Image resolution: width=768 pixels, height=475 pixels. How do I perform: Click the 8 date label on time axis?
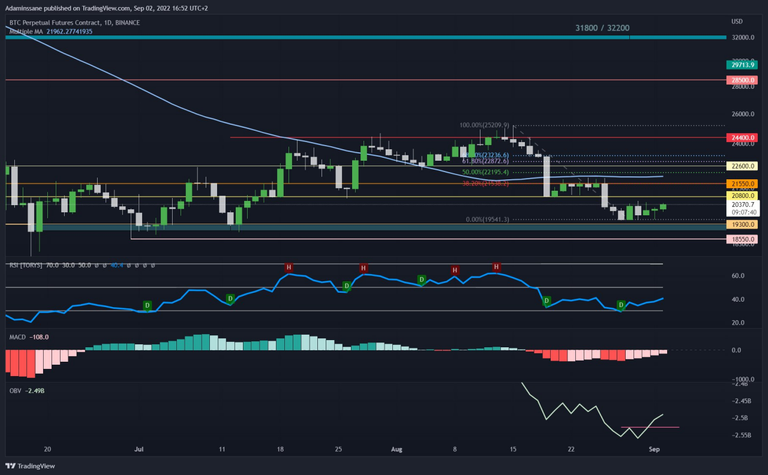(x=455, y=449)
